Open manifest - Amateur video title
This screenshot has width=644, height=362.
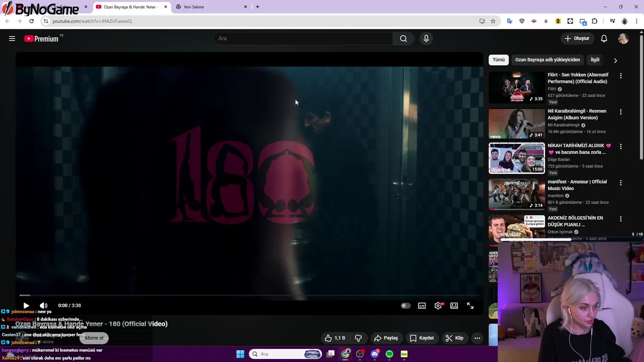coord(577,185)
